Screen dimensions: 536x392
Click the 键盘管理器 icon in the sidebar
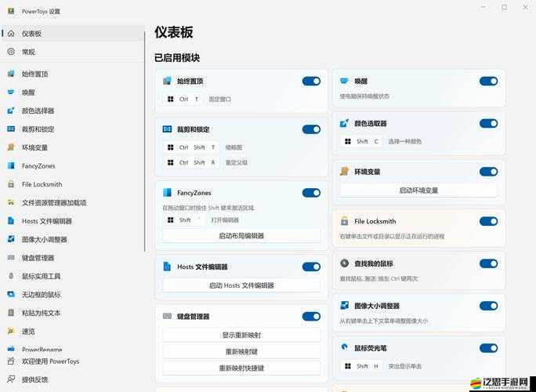tap(11, 258)
